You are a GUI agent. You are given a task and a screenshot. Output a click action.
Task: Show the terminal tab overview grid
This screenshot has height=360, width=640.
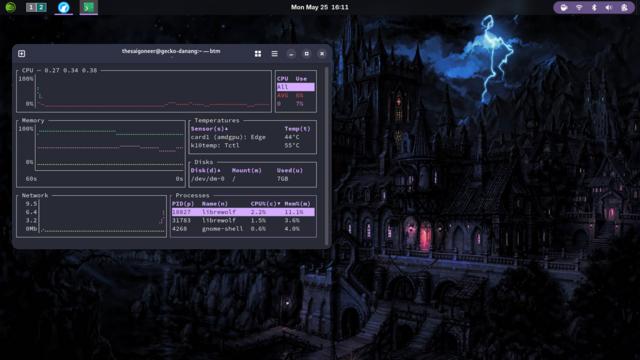click(x=258, y=54)
